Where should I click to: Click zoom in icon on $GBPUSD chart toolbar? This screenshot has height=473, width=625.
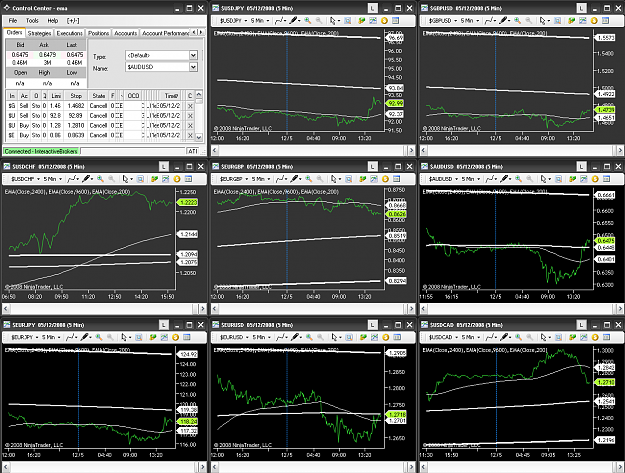517,20
